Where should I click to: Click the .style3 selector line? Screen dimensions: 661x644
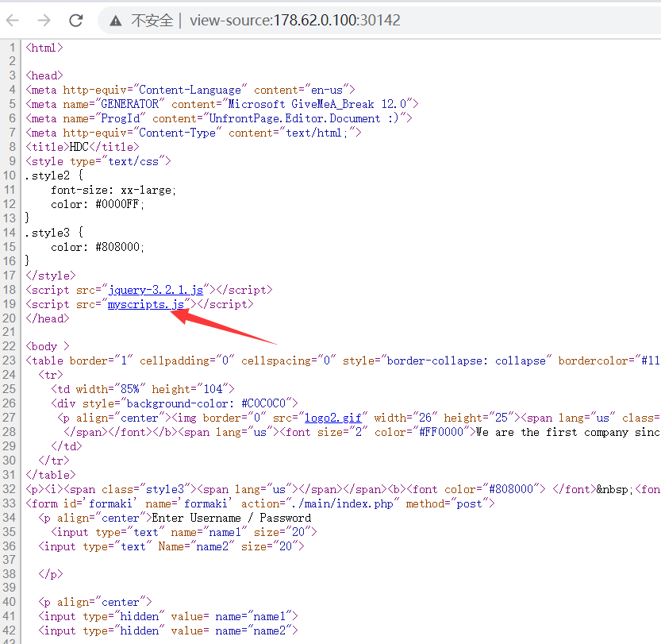[x=54, y=233]
